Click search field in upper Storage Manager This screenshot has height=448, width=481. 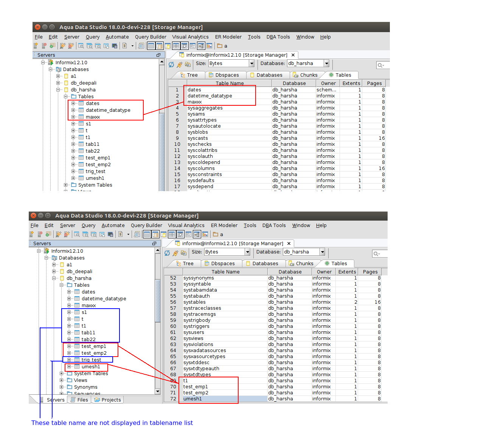(383, 65)
